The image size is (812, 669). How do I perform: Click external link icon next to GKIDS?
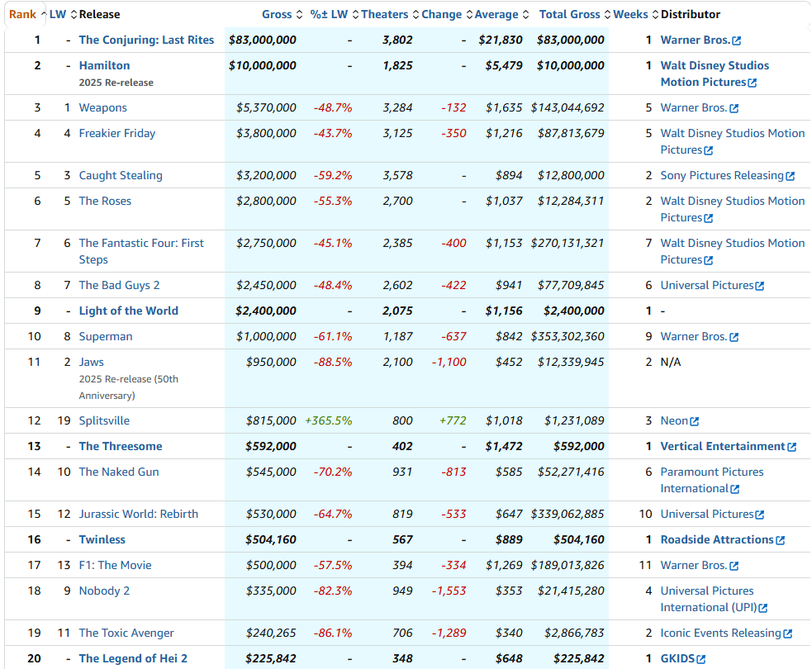pyautogui.click(x=701, y=659)
